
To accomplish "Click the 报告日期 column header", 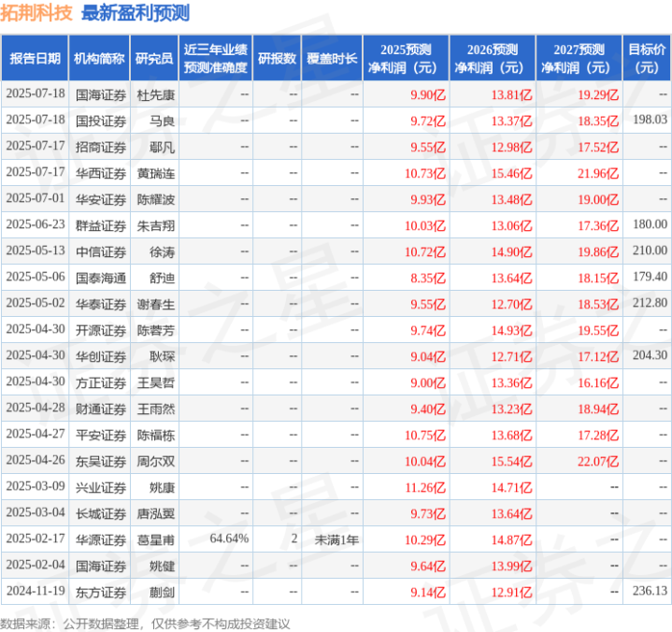I will pyautogui.click(x=35, y=58).
